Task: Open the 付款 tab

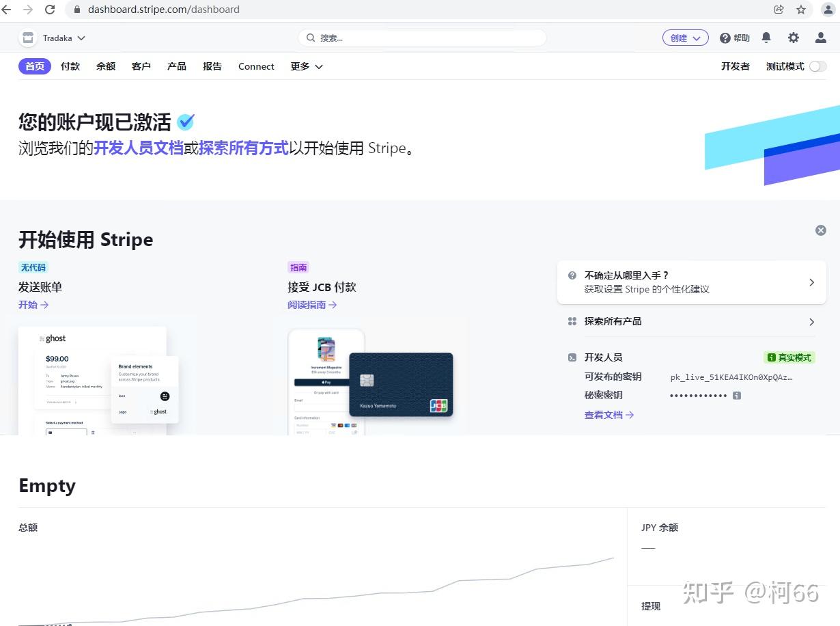Action: (x=70, y=66)
